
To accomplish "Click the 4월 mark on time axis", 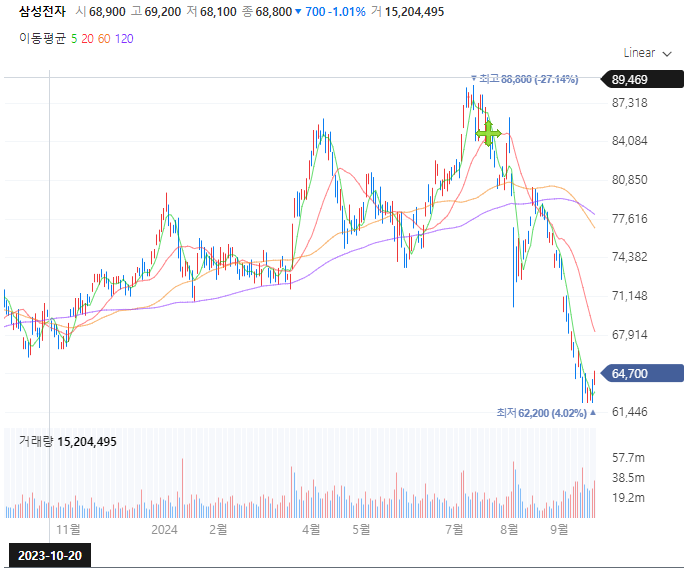I will click(310, 528).
